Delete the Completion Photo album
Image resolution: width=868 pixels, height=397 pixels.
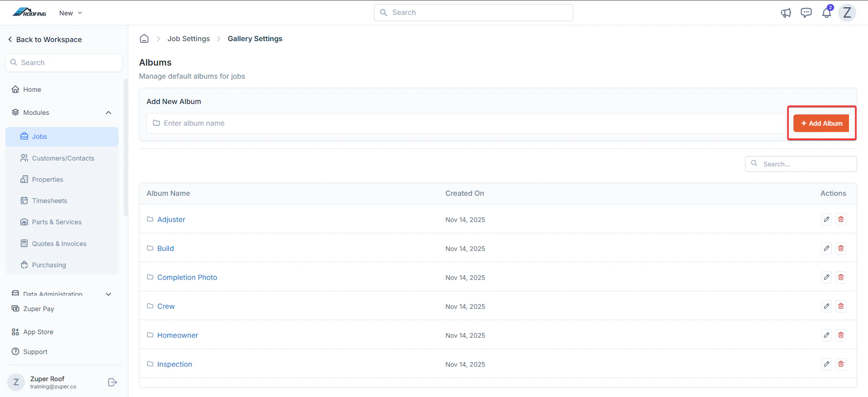point(841,277)
